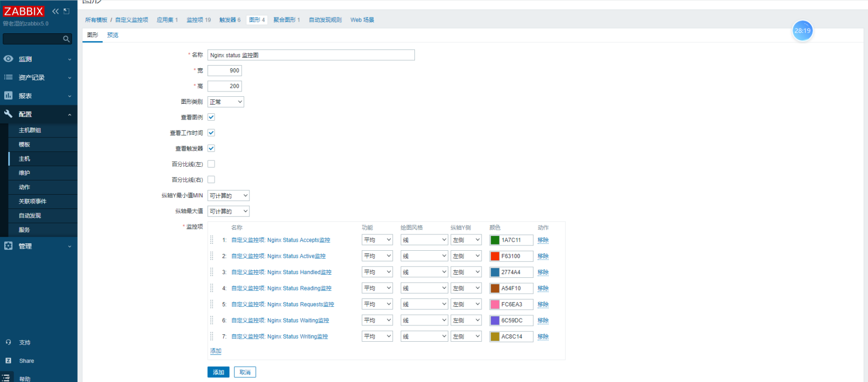Open the 聚合图形 1 tab

pos(287,20)
